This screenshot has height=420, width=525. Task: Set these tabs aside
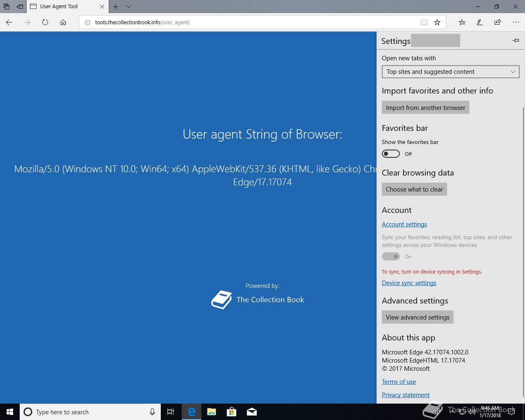(x=20, y=7)
